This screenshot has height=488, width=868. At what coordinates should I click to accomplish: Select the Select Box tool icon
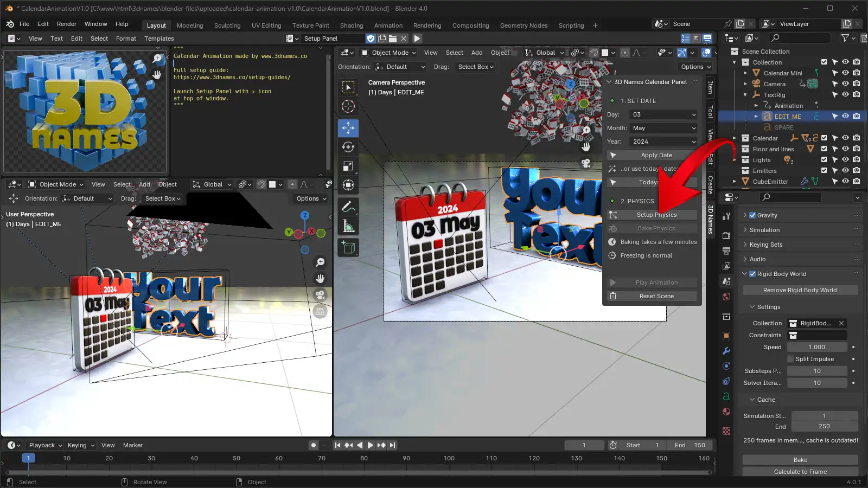click(348, 87)
